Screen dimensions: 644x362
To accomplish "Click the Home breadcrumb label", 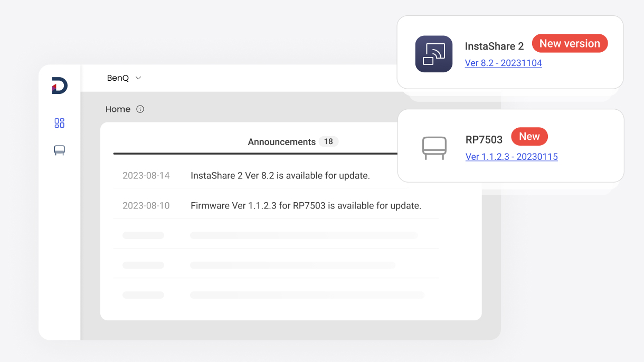I will click(118, 109).
